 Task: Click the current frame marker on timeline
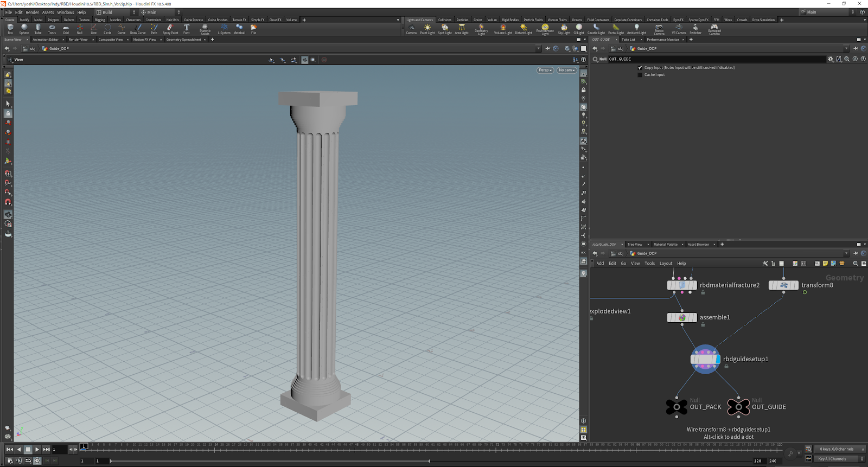[x=84, y=446]
